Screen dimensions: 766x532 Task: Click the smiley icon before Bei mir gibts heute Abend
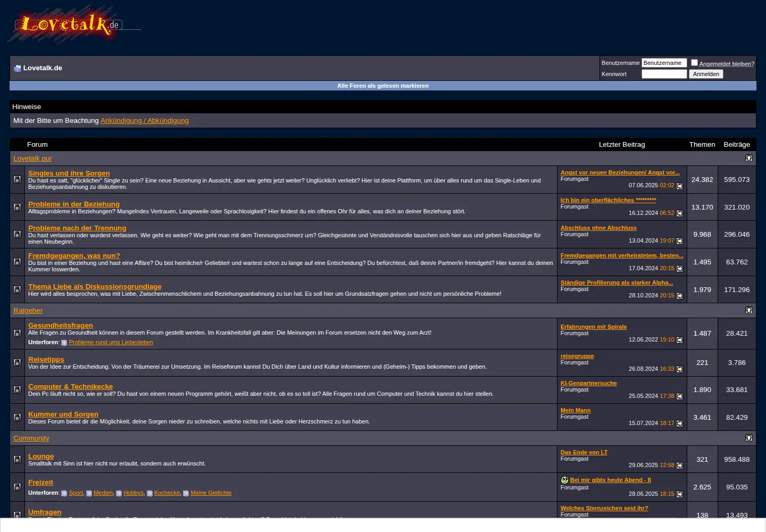pos(564,480)
